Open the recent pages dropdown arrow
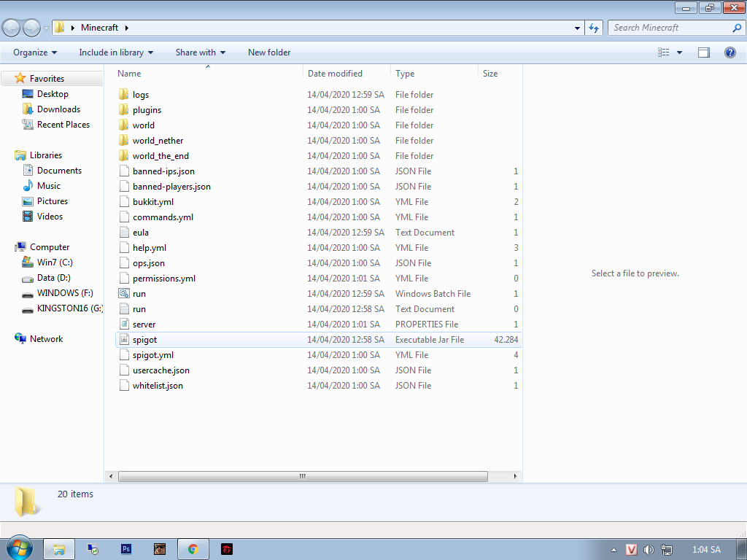The width and height of the screenshot is (747, 560). tap(46, 28)
